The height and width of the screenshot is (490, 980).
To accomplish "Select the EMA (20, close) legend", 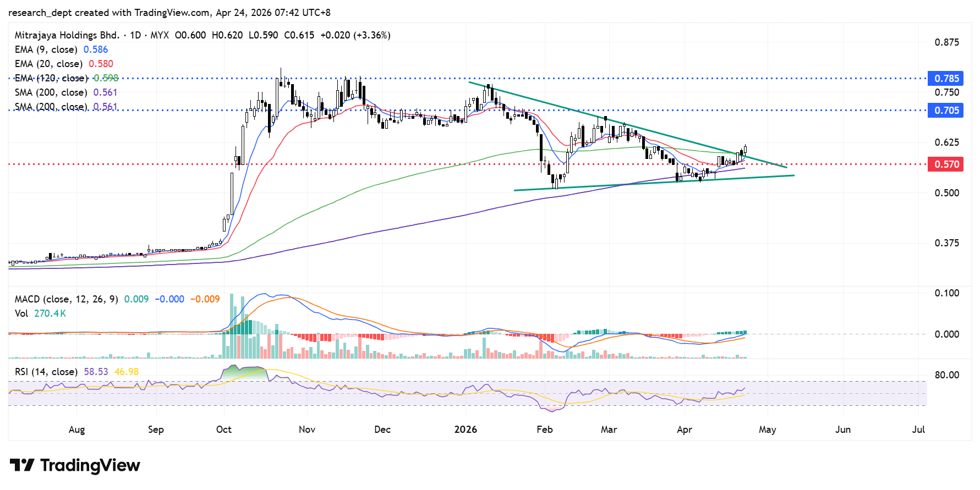I will pos(48,64).
